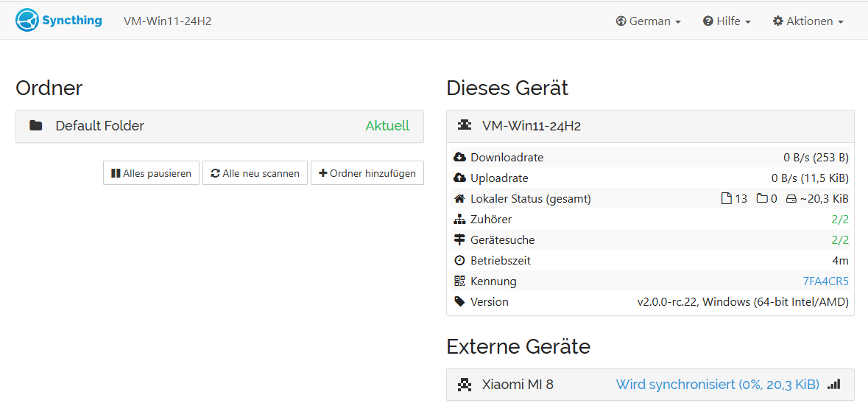Click the Default Folder folder icon
Image resolution: width=868 pixels, height=406 pixels.
36,126
